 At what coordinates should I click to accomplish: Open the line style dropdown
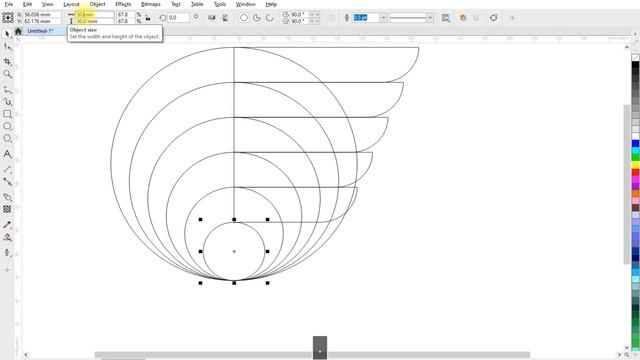(430, 18)
